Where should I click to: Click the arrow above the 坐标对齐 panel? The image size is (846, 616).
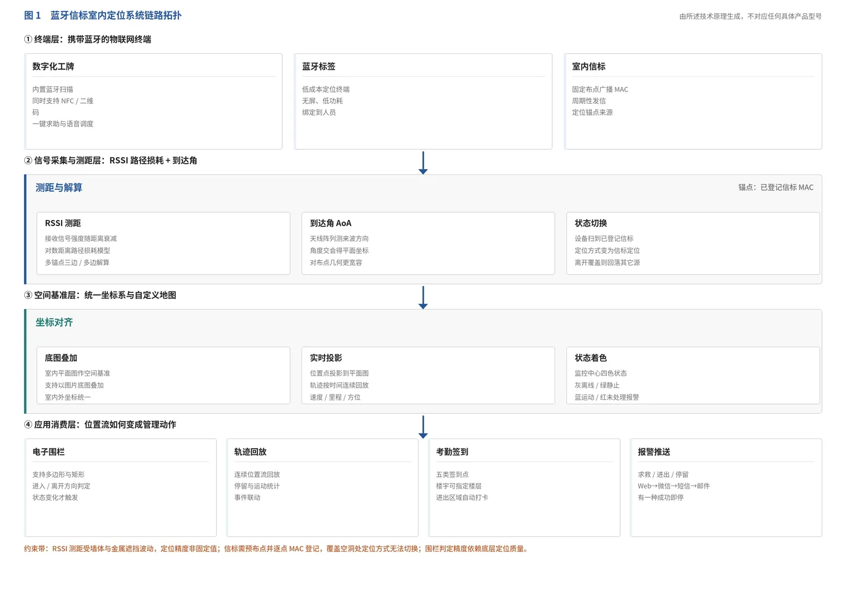click(x=423, y=298)
